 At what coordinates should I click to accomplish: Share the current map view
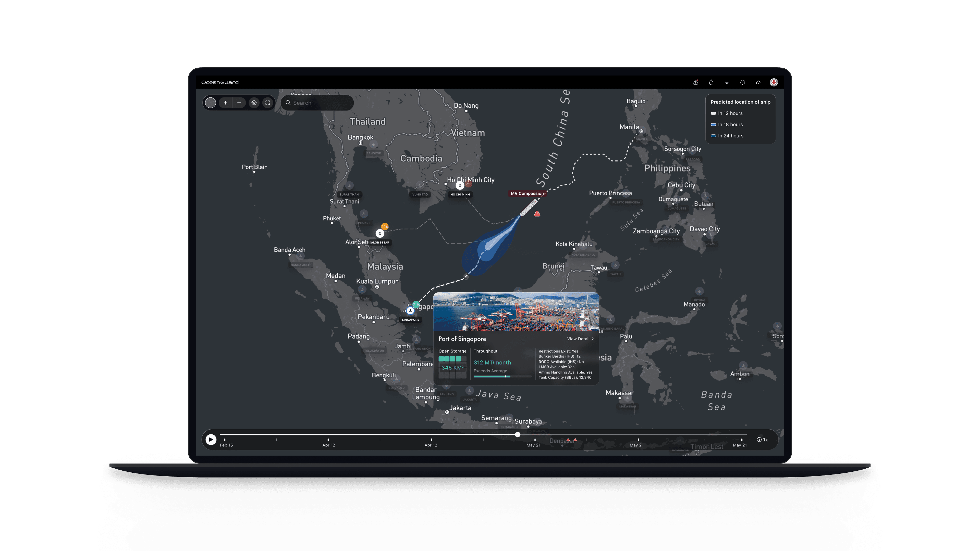(758, 82)
